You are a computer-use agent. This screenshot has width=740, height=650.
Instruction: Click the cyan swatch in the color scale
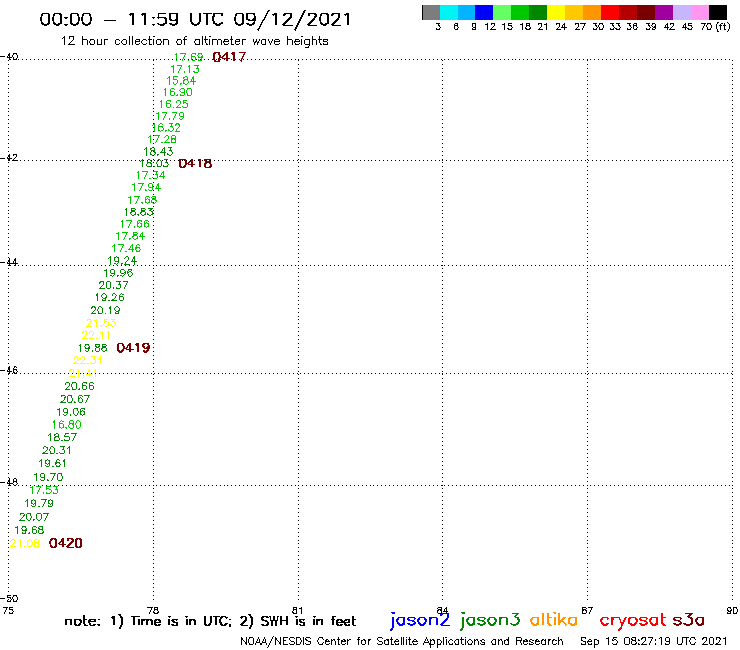click(449, 12)
